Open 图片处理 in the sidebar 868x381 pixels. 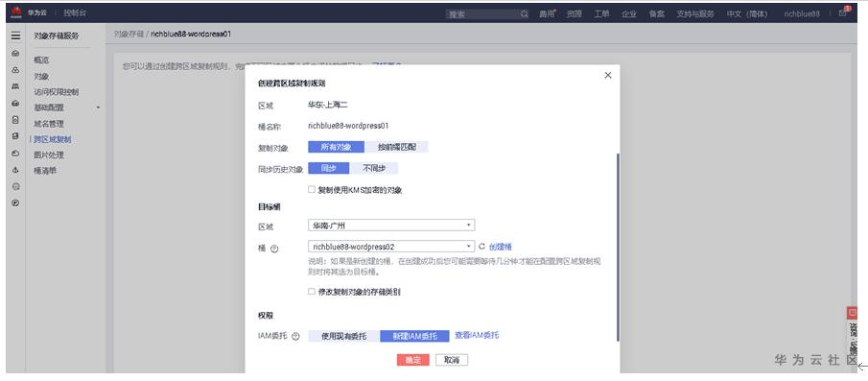click(x=49, y=155)
